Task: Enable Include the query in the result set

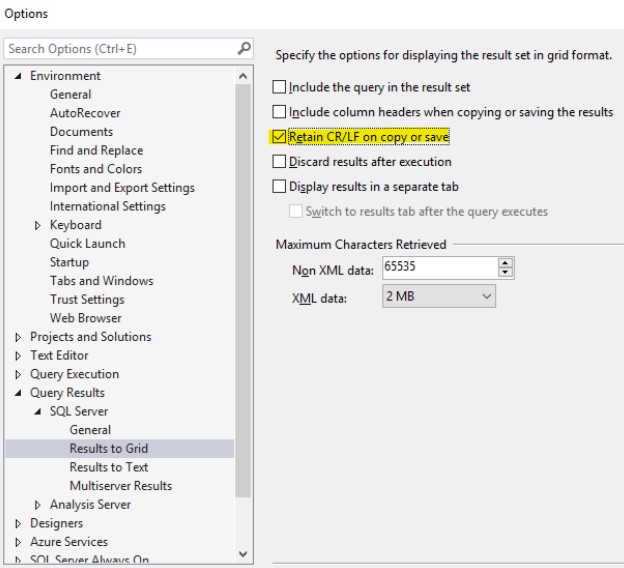Action: (279, 87)
